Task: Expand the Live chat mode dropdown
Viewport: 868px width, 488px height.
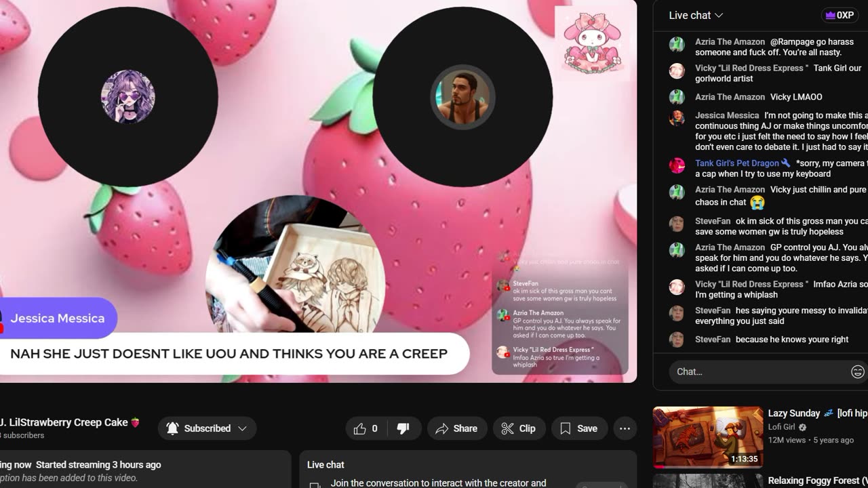Action: (x=696, y=15)
